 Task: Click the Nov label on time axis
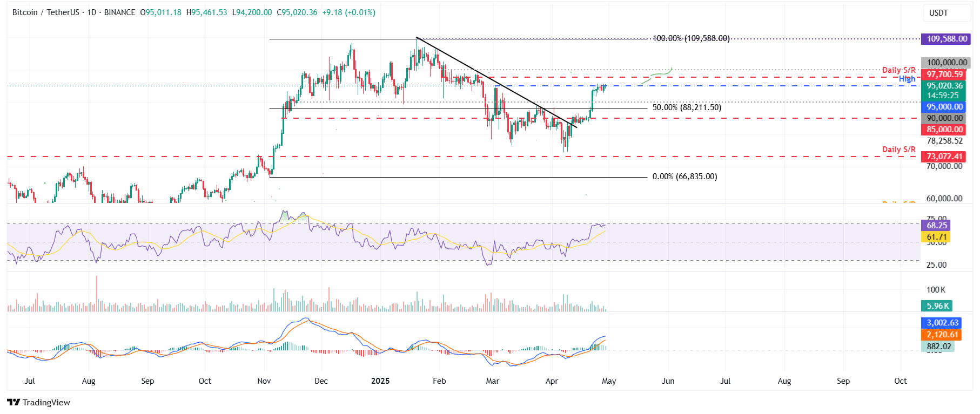coord(264,381)
